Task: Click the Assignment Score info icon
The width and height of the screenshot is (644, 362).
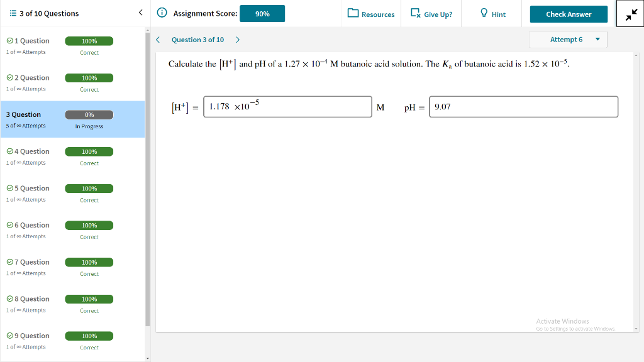Action: (162, 13)
